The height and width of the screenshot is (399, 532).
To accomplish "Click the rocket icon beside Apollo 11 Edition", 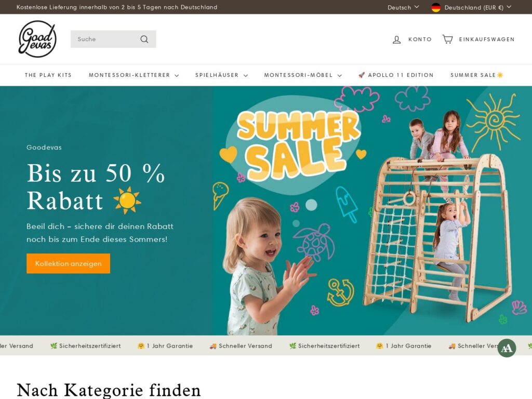I will [362, 75].
